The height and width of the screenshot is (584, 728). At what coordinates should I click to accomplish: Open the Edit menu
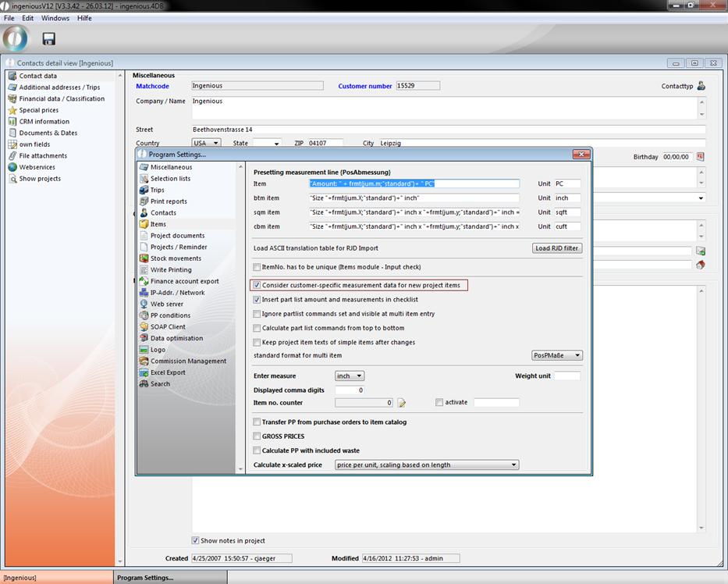coord(27,18)
